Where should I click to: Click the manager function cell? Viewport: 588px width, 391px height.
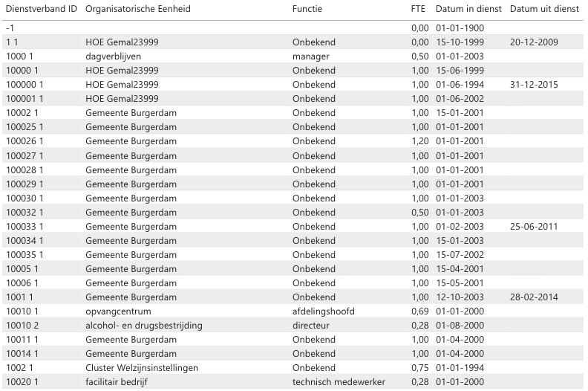tap(310, 56)
